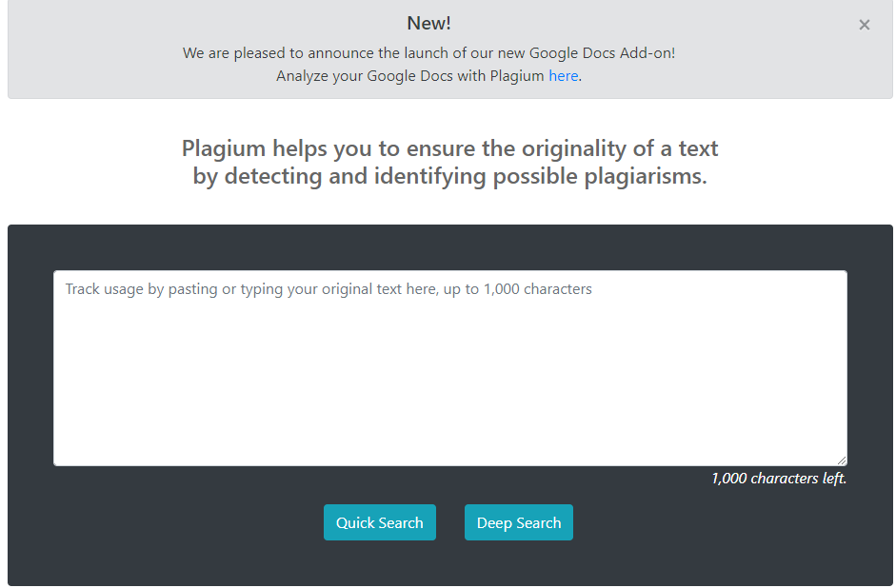The width and height of the screenshot is (896, 588).
Task: Click 'Google Docs Add-on!' in the announcement
Action: click(x=602, y=53)
